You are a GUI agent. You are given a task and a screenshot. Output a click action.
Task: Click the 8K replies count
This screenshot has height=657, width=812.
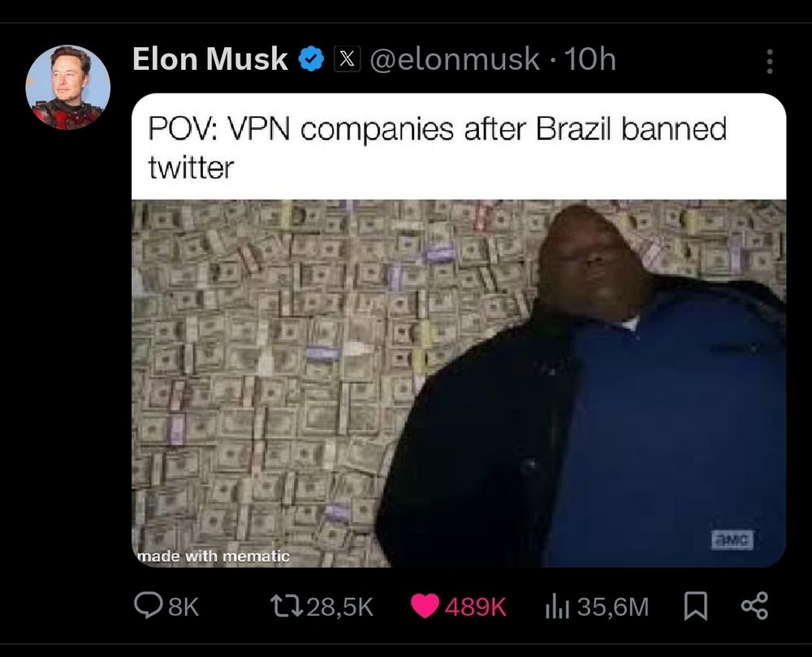tap(184, 607)
